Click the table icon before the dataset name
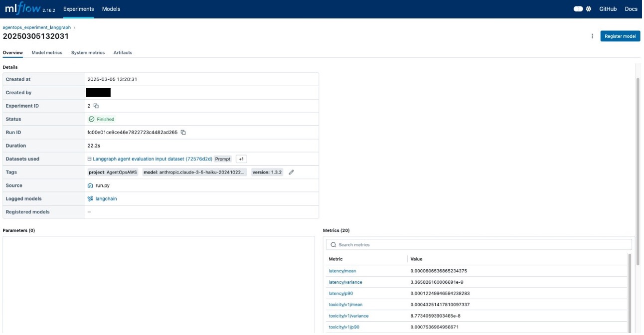Viewport: 644px width, 335px height. (90, 159)
